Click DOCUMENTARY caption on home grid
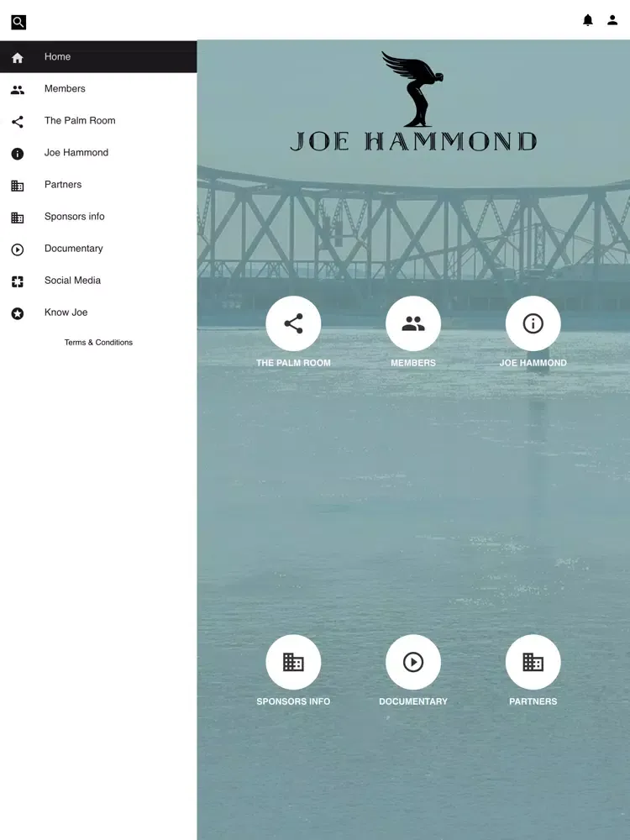Screen dimensions: 630x840 pos(413,701)
